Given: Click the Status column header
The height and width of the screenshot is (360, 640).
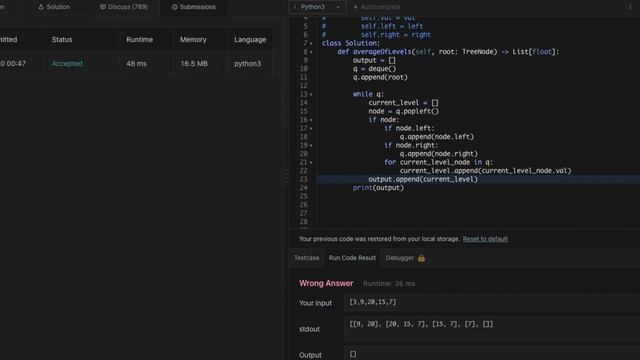Looking at the screenshot, I should [x=62, y=40].
